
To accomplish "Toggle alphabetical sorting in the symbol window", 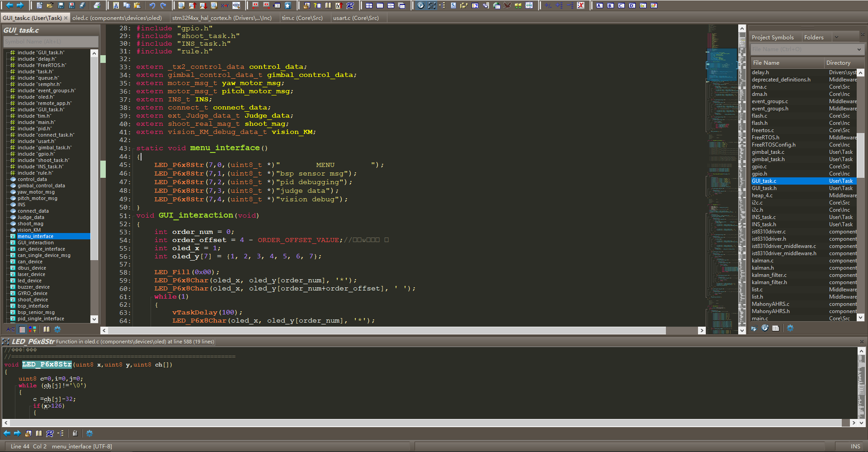I will 10,329.
